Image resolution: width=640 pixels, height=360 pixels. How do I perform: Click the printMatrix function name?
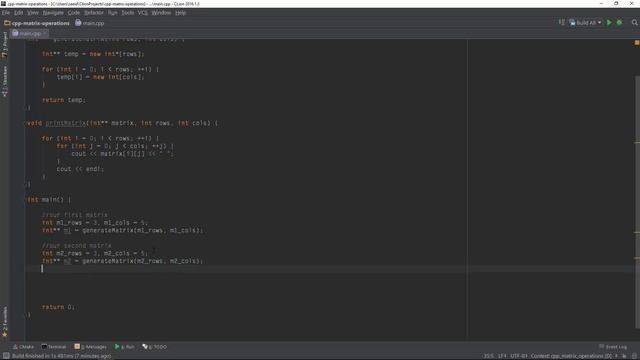(66, 123)
